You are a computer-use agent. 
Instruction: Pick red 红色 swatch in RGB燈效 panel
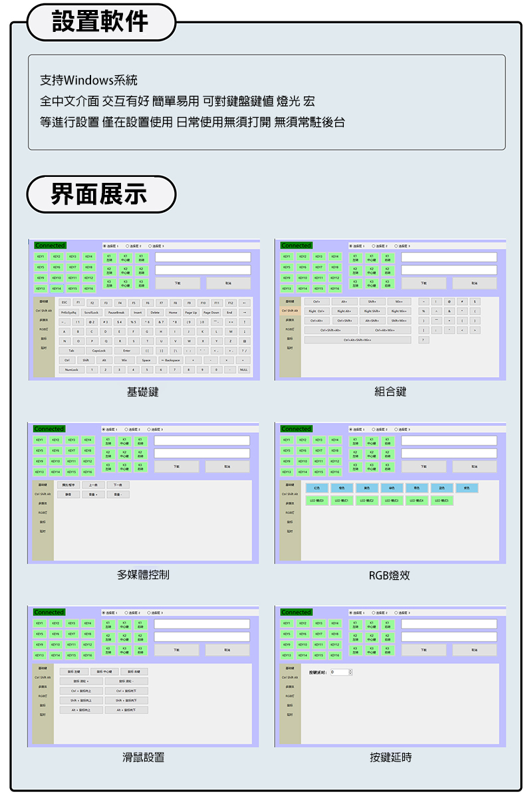point(316,488)
